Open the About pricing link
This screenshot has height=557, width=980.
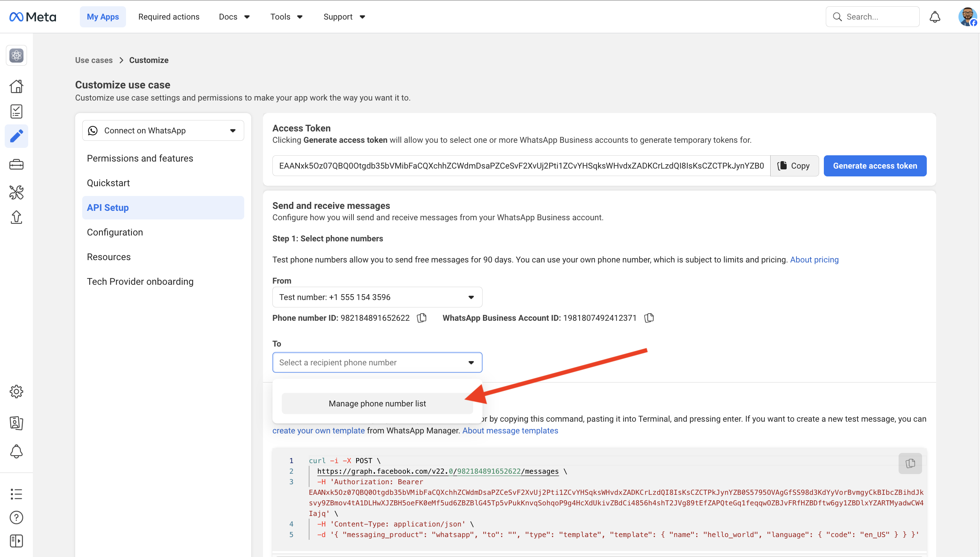coord(814,260)
